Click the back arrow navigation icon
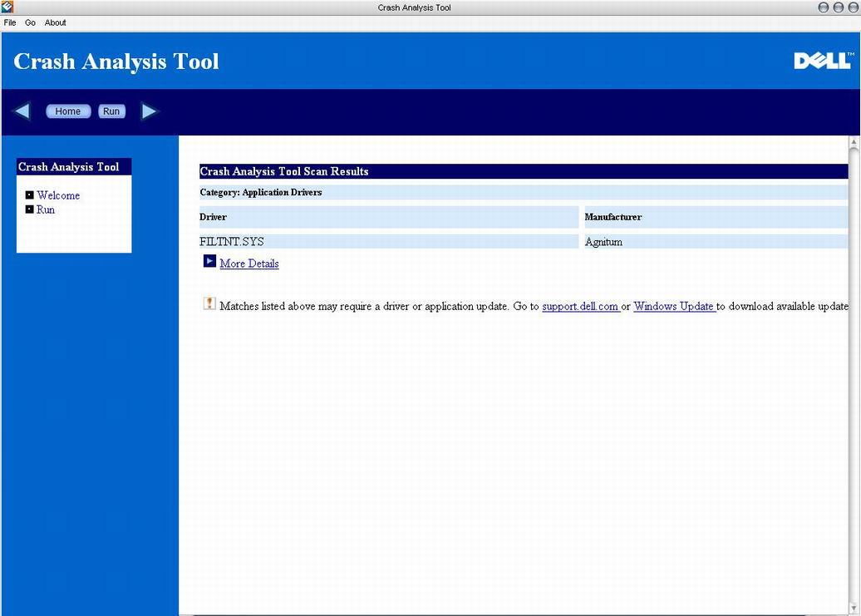This screenshot has width=861, height=616. click(x=22, y=111)
